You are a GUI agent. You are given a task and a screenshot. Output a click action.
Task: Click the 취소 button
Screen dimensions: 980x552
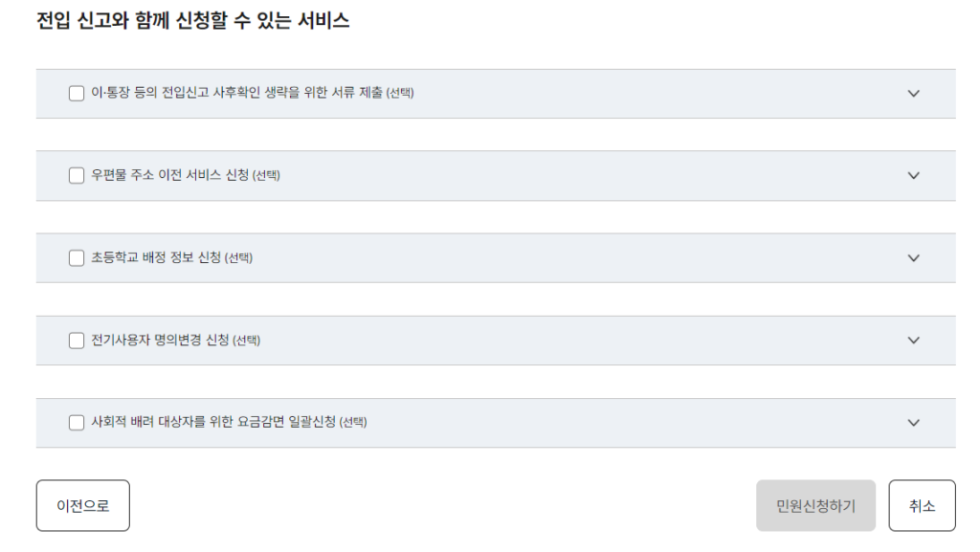[x=922, y=505]
